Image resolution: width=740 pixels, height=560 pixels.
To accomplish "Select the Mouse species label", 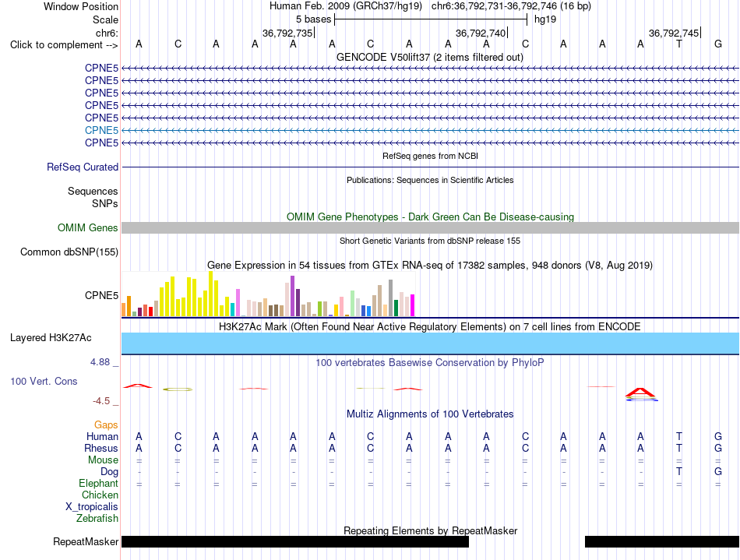I will [103, 460].
